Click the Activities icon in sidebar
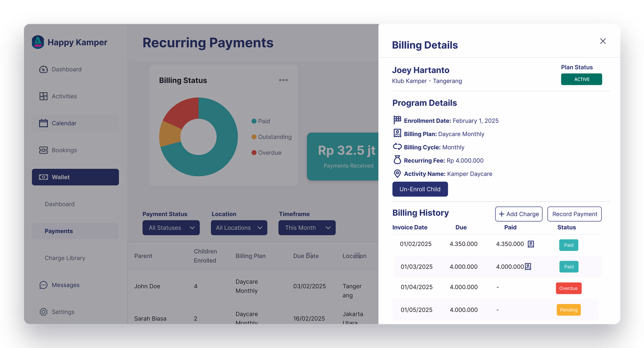The image size is (644, 348). point(43,96)
